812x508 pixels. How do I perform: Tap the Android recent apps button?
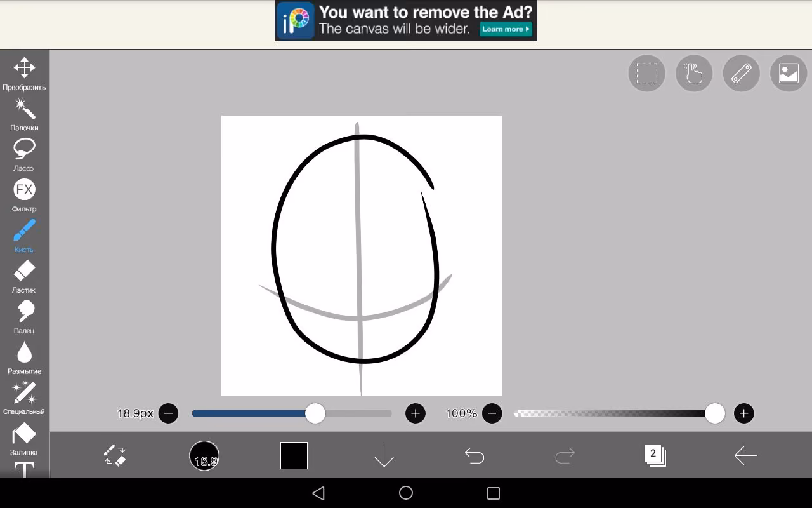click(x=494, y=493)
